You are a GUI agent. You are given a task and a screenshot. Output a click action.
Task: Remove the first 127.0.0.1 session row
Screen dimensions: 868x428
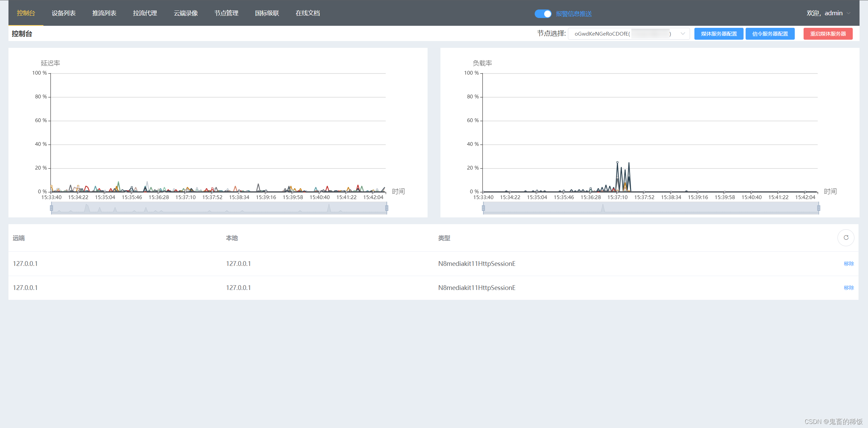coord(849,264)
